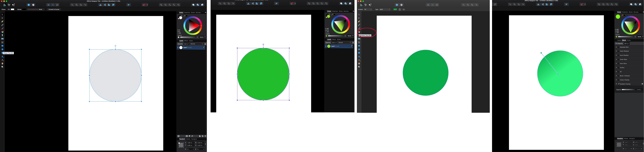Click the layer lock icon in first screenshot
This screenshot has width=644, height=152.
point(205,44)
